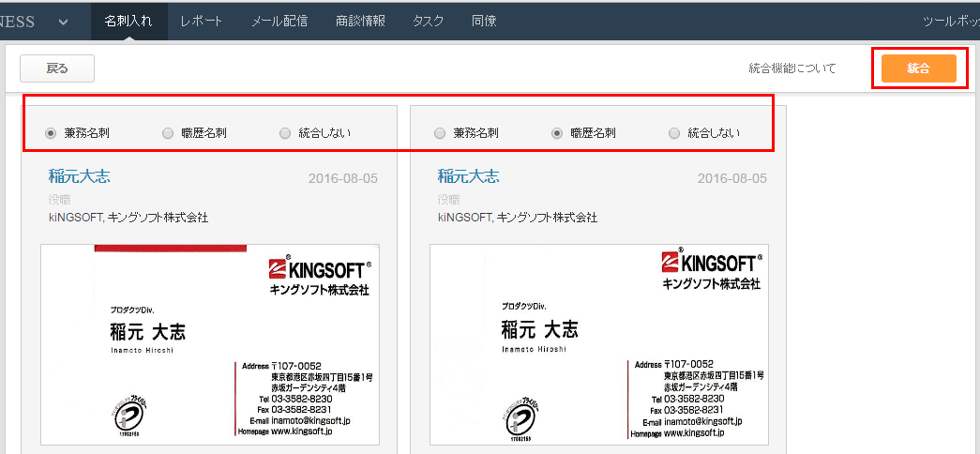The image size is (980, 454).
Task: Click the right business card image
Action: (x=598, y=344)
